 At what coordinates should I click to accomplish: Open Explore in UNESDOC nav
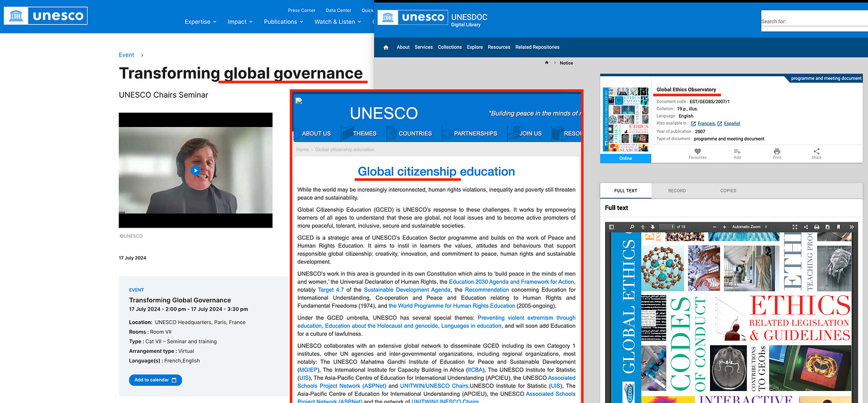(x=475, y=47)
